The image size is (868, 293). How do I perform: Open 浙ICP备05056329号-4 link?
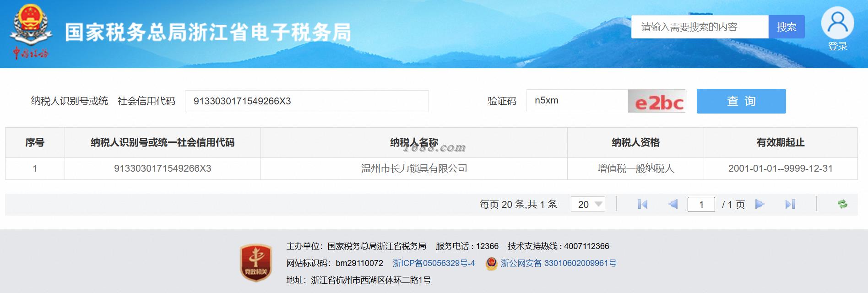pyautogui.click(x=434, y=263)
